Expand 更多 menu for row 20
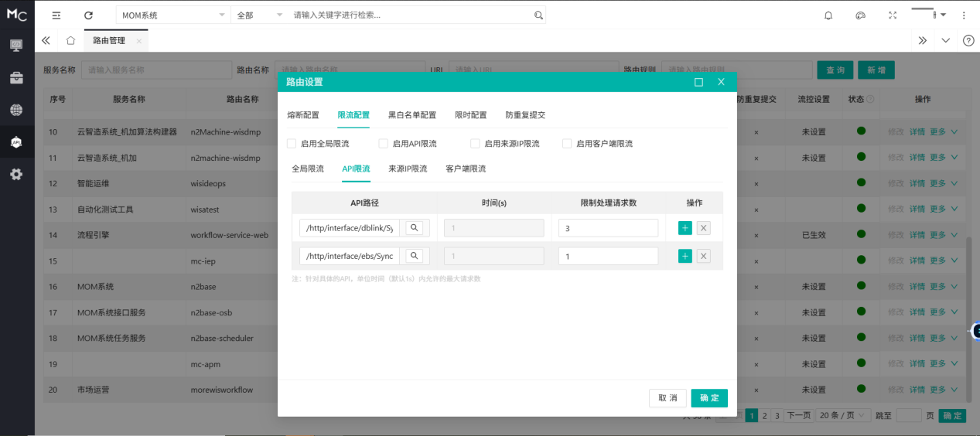 944,390
